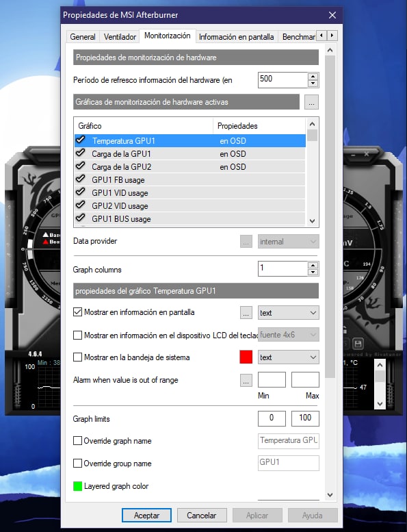Open OSD display type text dropdown
407x532 pixels.
(x=289, y=312)
